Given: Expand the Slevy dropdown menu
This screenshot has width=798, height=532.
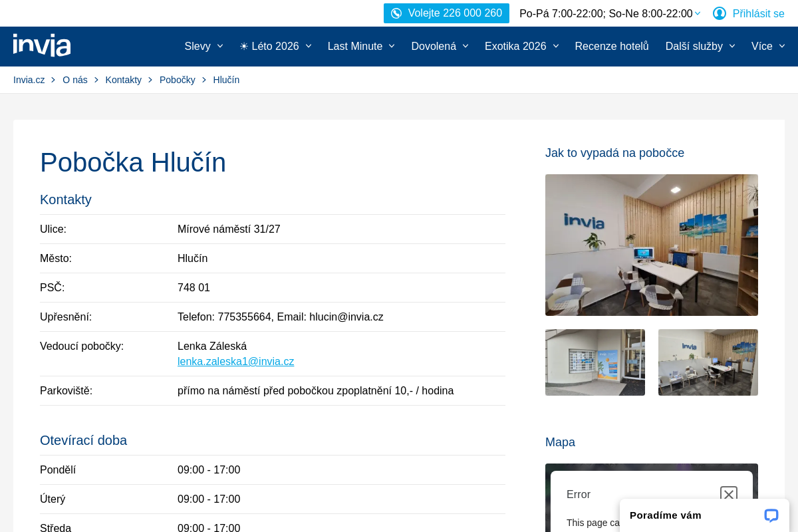Looking at the screenshot, I should pos(203,46).
